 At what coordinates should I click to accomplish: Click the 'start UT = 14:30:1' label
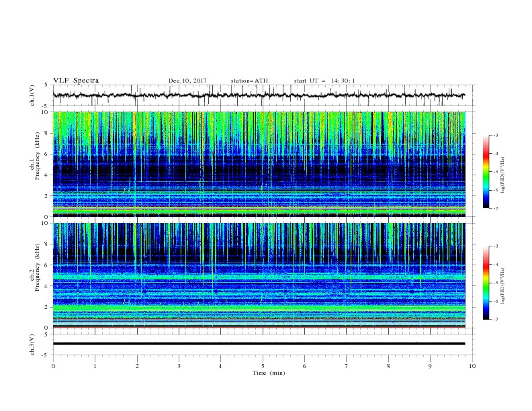point(324,81)
